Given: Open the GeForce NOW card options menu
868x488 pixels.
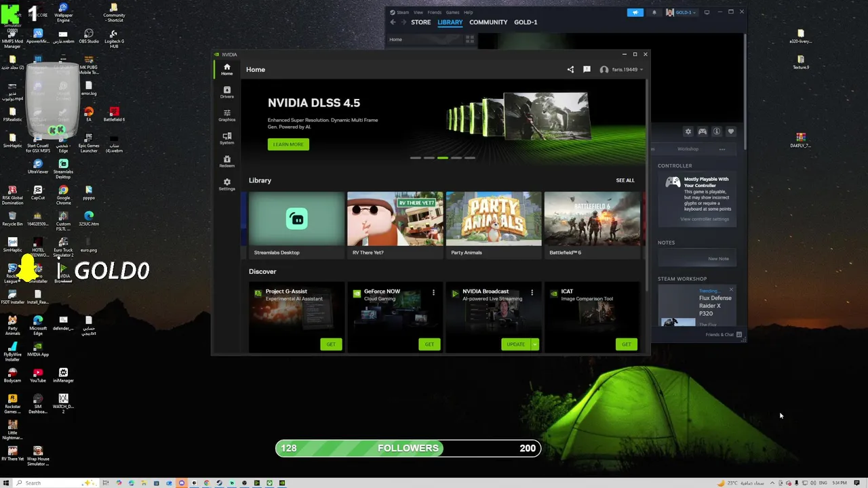Looking at the screenshot, I should point(433,293).
